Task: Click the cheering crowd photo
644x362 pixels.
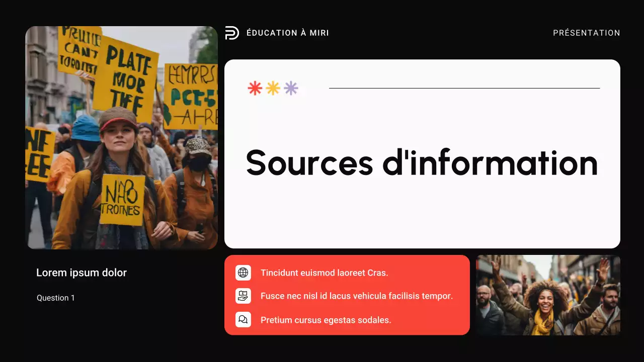Action: pos(548,295)
